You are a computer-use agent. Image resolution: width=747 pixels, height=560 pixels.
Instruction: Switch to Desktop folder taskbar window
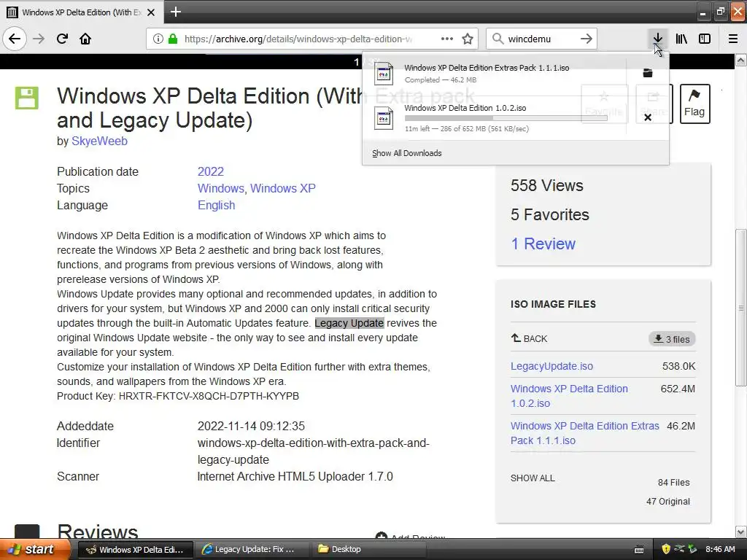(x=367, y=549)
